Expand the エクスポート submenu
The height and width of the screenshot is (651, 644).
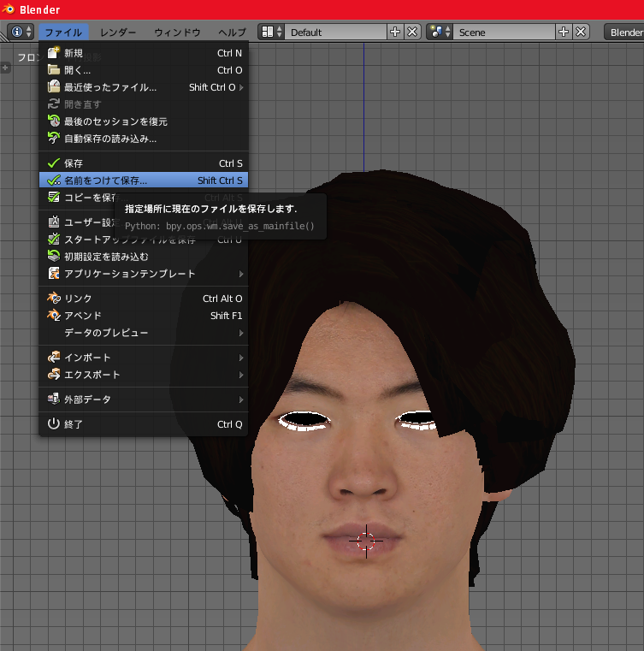[x=144, y=375]
